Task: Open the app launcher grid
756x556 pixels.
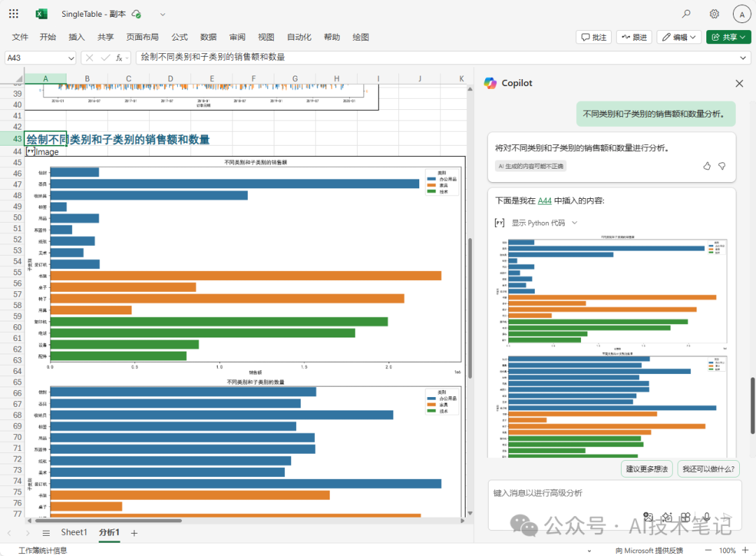Action: 14,14
